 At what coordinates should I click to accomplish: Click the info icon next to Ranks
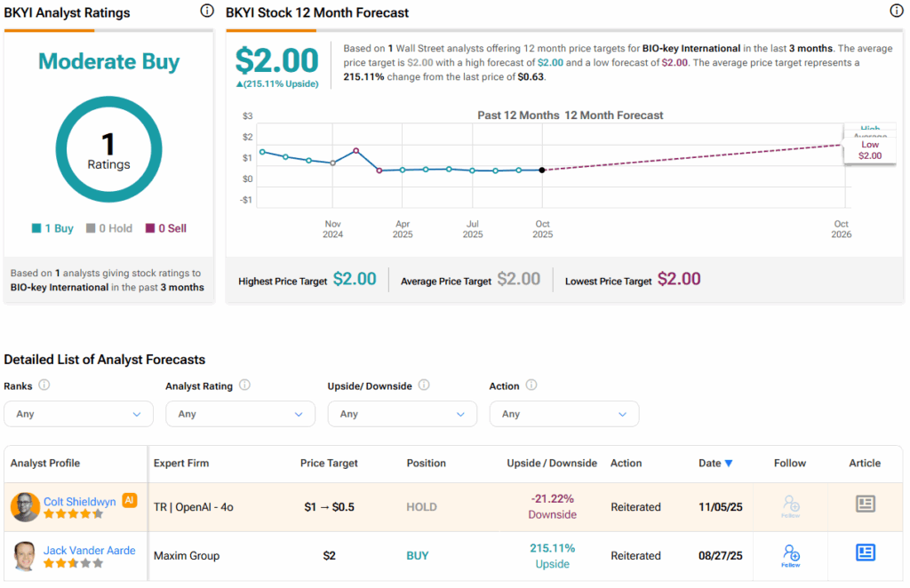(x=44, y=385)
